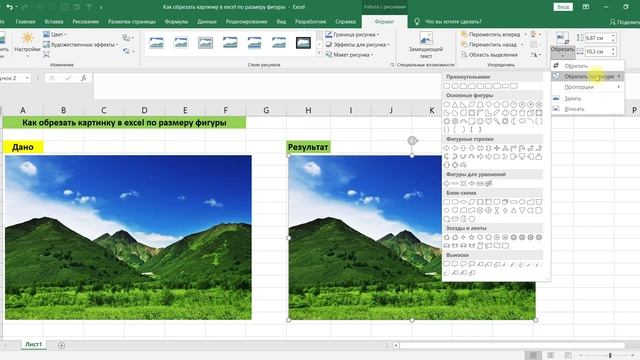Open the Настройки corrections sun icon

pyautogui.click(x=27, y=39)
